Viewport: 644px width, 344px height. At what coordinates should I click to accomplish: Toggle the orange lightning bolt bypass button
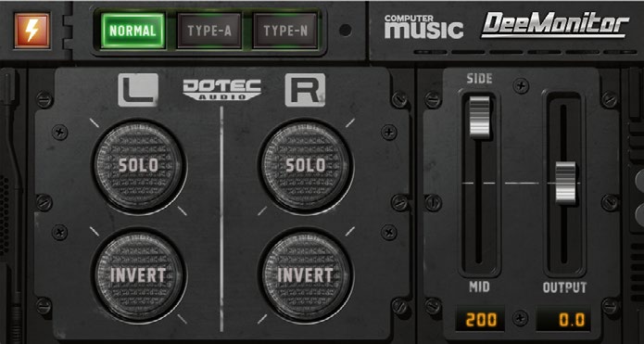coord(32,31)
